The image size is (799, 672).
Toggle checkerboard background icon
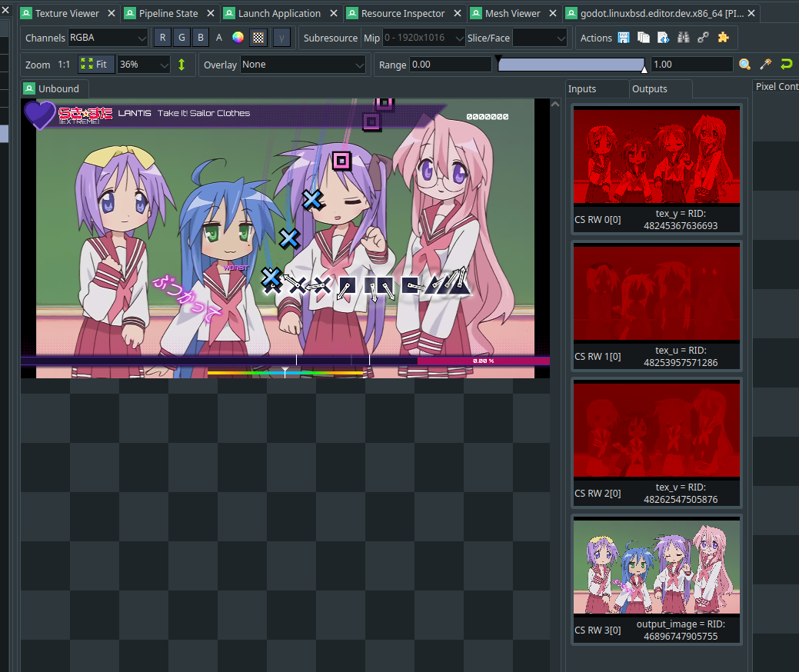258,38
